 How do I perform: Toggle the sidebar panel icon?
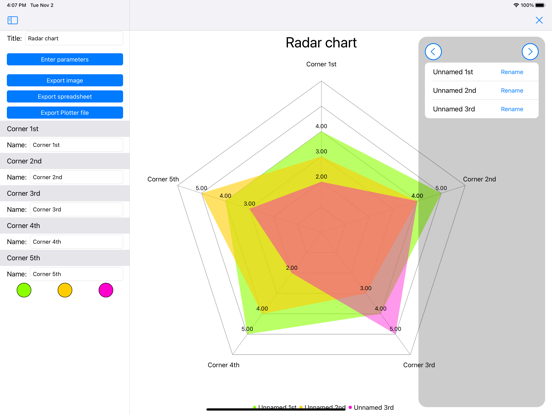pyautogui.click(x=13, y=20)
